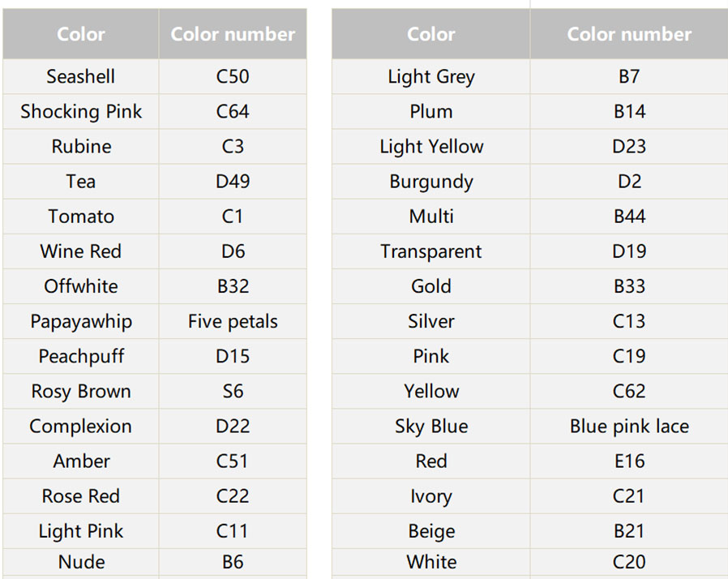Image resolution: width=728 pixels, height=579 pixels.
Task: Select color number D22 for Complexion
Action: pyautogui.click(x=233, y=426)
